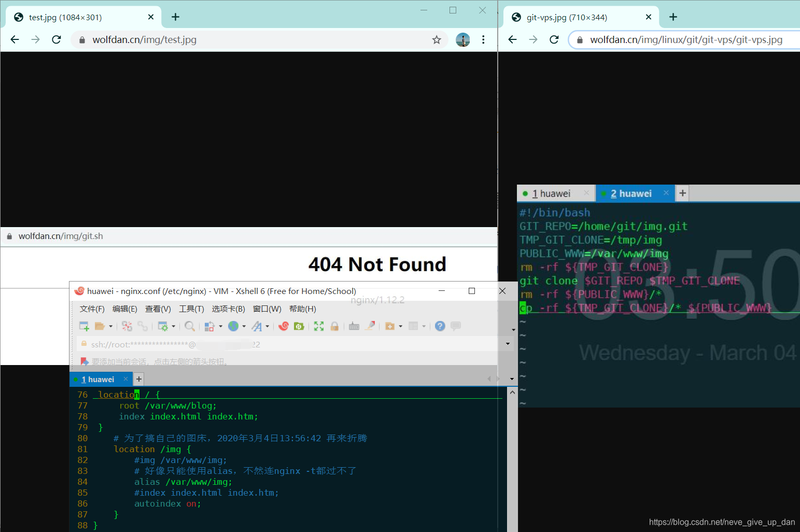Go back in git-vps.jpg browser window

pos(513,39)
